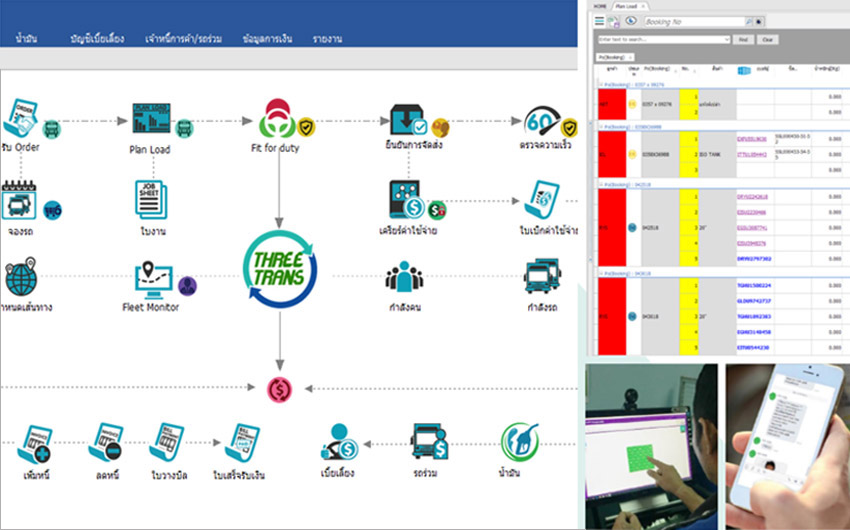Click the bus badge beside Plan Load
850x530 pixels.
pos(184,128)
